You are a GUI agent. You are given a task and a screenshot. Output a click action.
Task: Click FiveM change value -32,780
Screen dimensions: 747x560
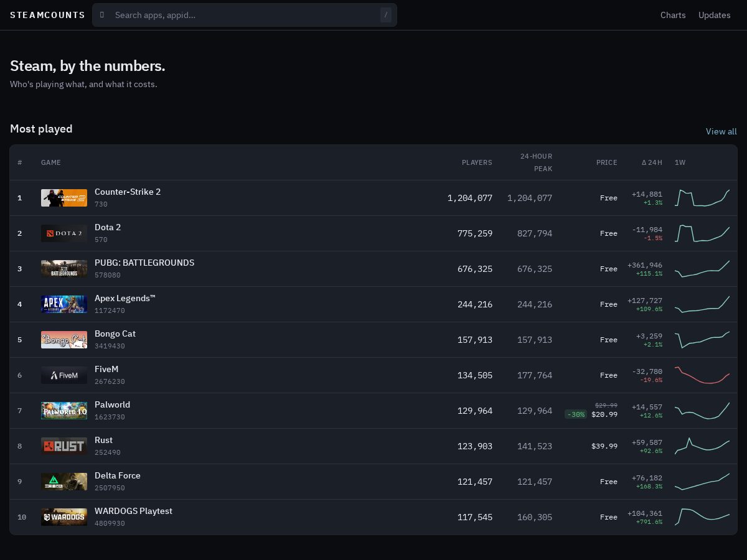click(x=647, y=371)
